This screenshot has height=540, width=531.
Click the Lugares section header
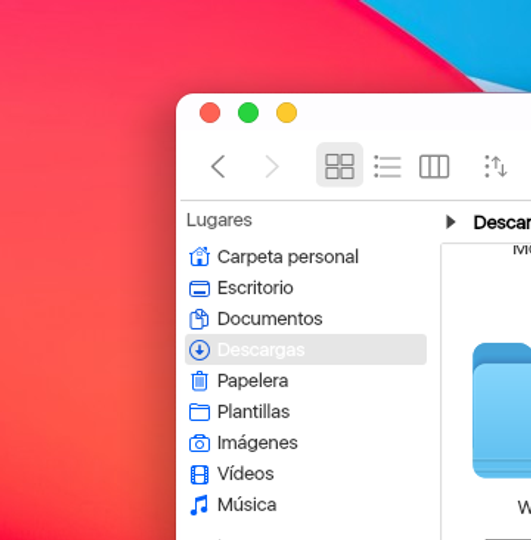[219, 220]
